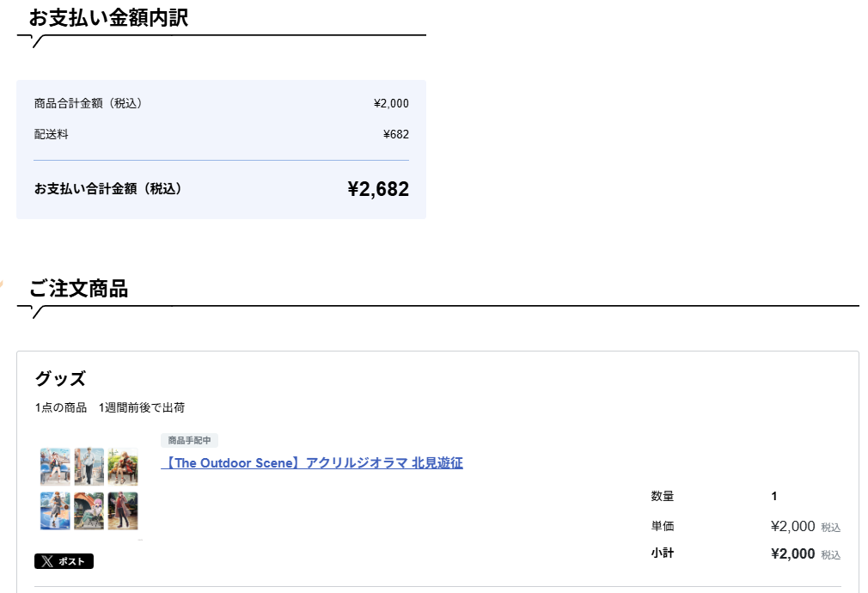Click the 1点の商品 item count text

pos(61,407)
